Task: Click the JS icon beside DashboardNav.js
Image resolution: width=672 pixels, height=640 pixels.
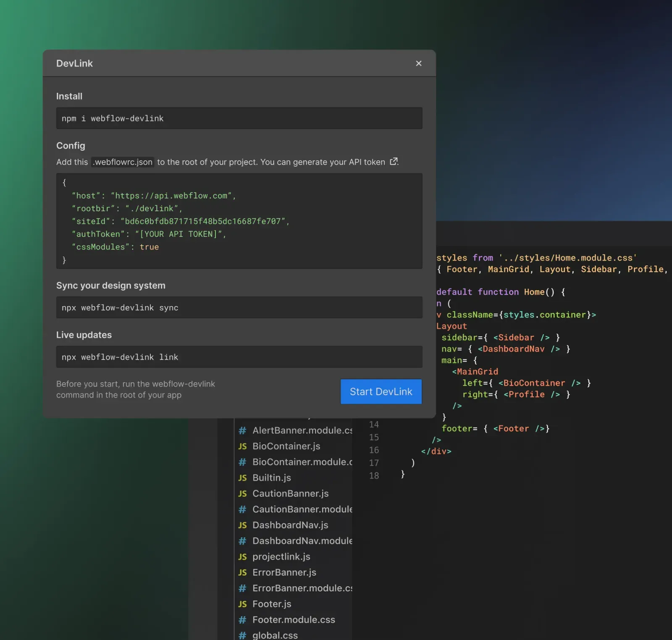Action: click(242, 525)
